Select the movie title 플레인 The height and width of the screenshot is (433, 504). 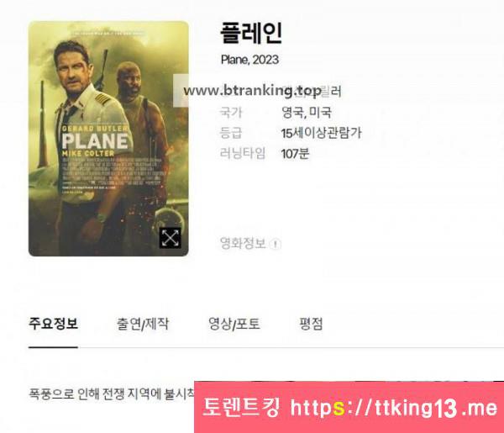tap(251, 33)
